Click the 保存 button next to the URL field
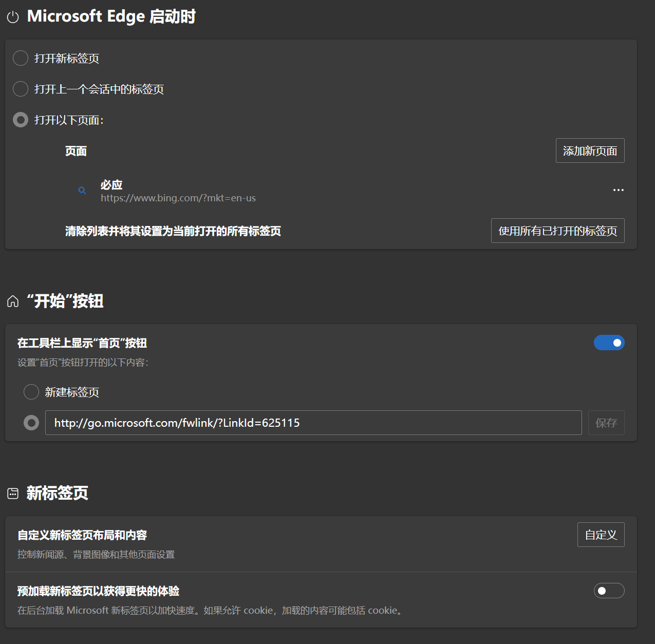This screenshot has height=644, width=655. 606,423
